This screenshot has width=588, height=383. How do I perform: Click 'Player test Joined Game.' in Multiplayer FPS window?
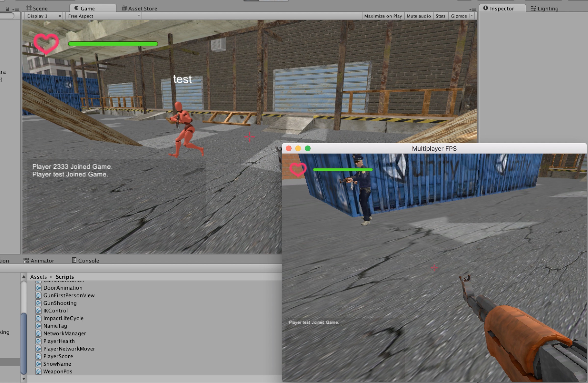pyautogui.click(x=314, y=322)
